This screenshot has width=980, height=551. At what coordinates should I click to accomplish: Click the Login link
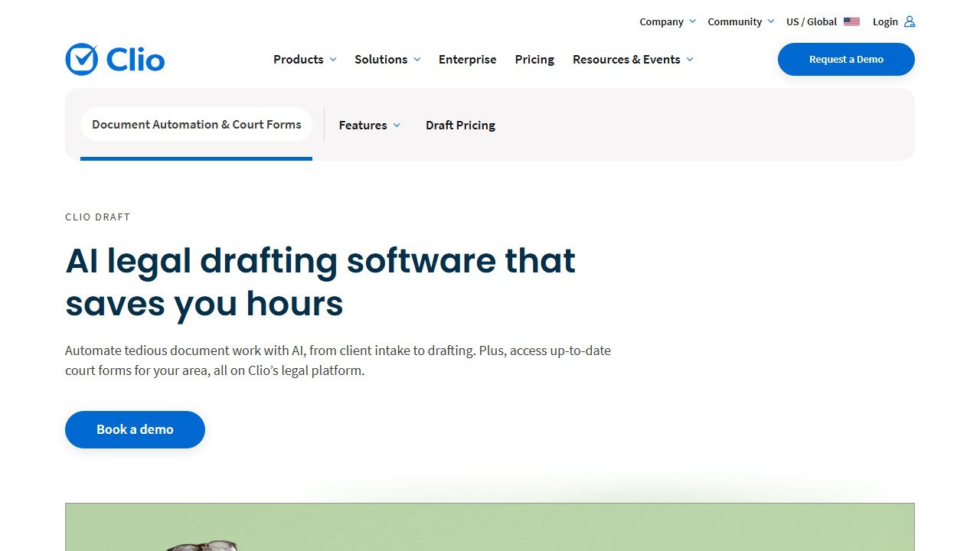[885, 21]
